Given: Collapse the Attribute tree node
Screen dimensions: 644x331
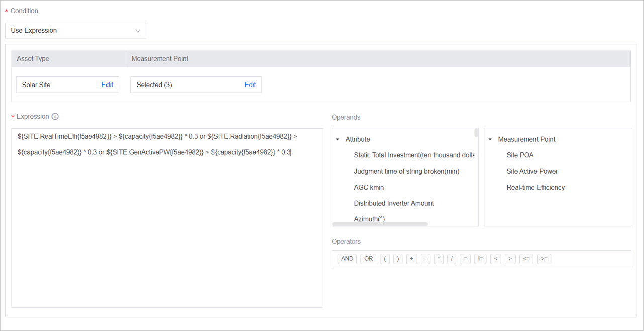Looking at the screenshot, I should click(338, 140).
